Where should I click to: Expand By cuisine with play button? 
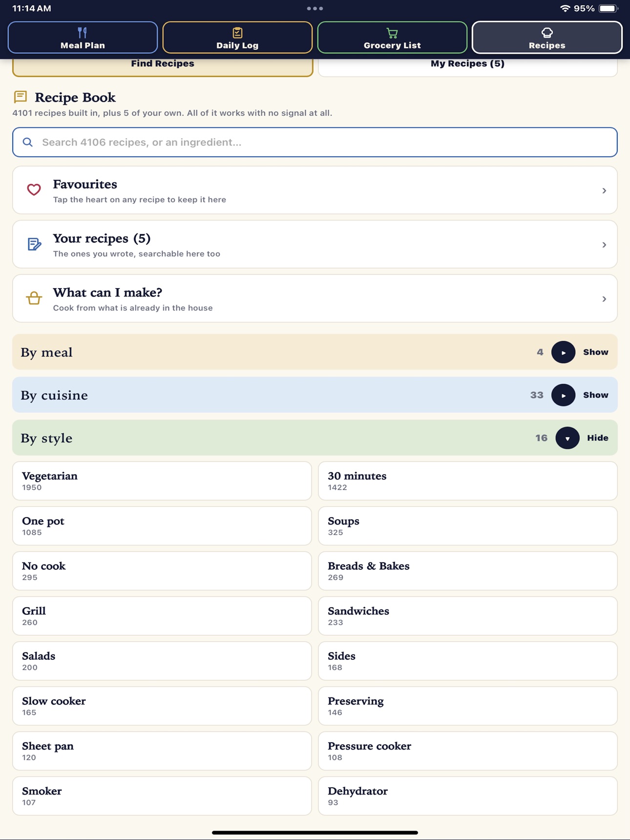pos(563,395)
